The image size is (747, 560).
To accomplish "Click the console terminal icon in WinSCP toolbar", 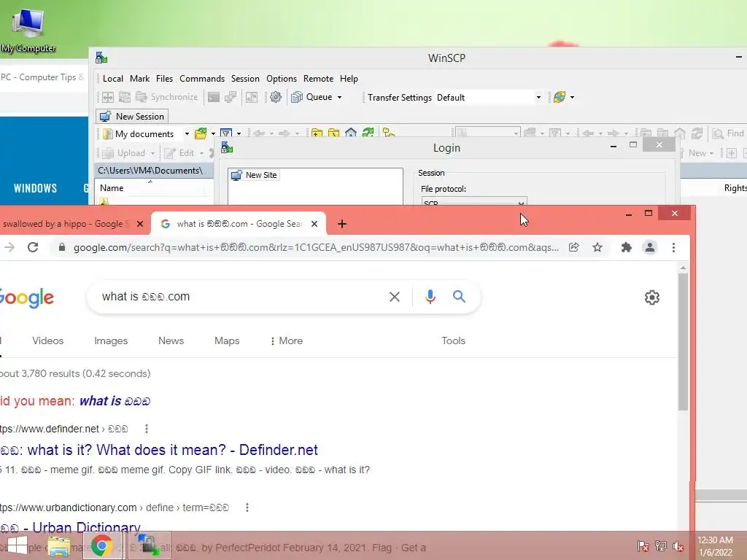I will point(214,97).
